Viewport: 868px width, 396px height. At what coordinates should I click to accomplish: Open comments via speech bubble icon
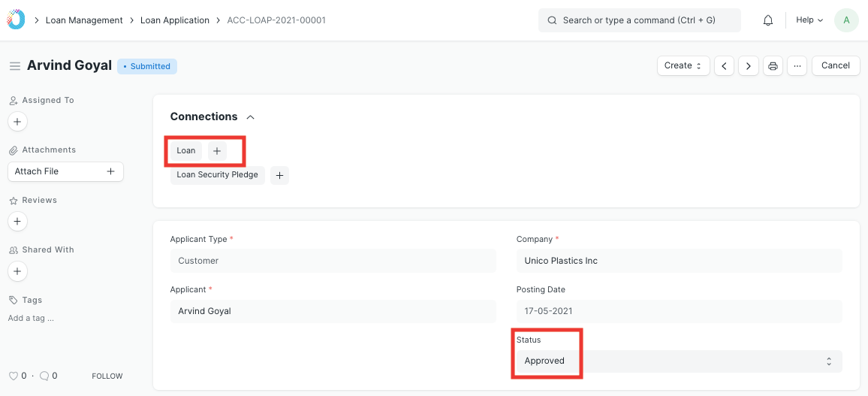tap(44, 376)
